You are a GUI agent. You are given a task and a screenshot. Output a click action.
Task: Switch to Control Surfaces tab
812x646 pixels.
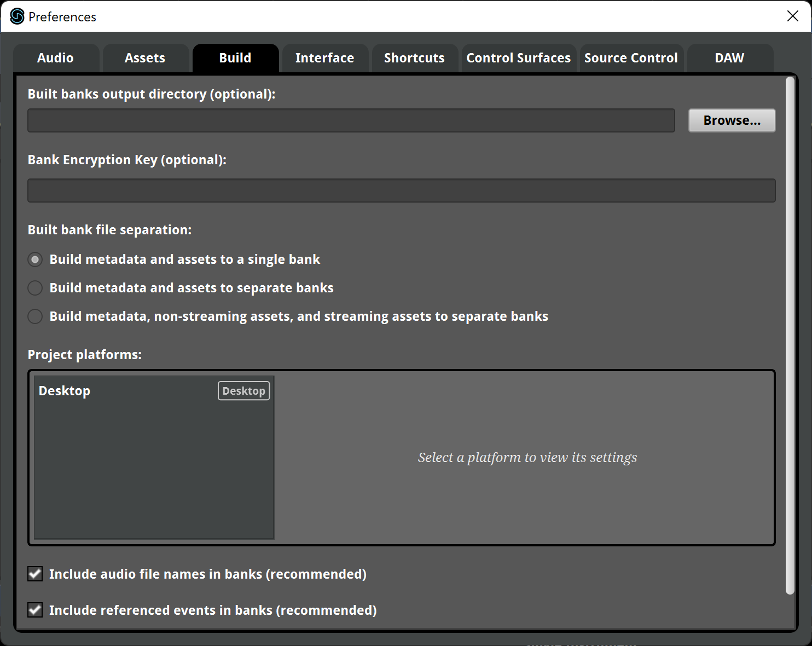click(519, 58)
